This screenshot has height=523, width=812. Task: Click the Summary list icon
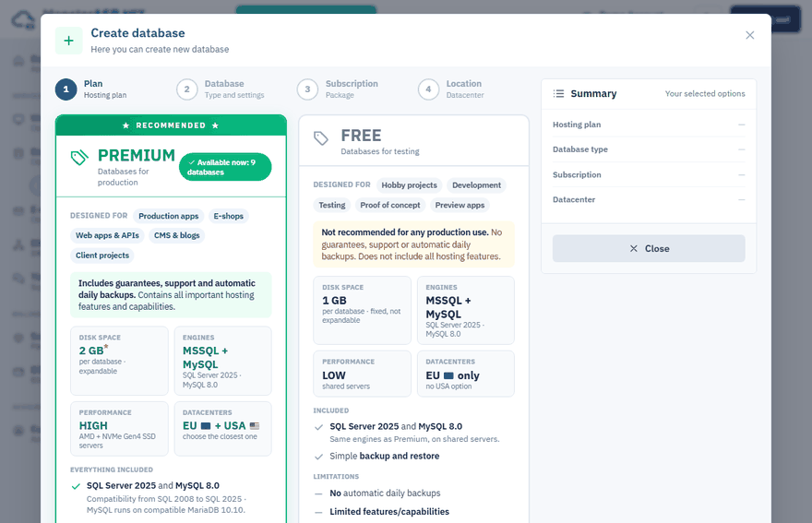(x=558, y=94)
